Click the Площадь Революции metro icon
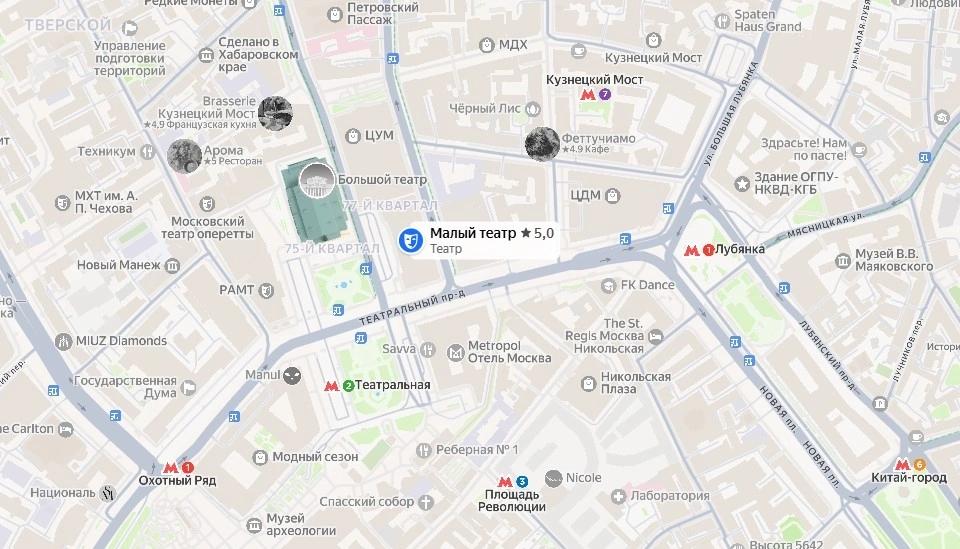Screen dimensions: 960x549 (x=513, y=482)
